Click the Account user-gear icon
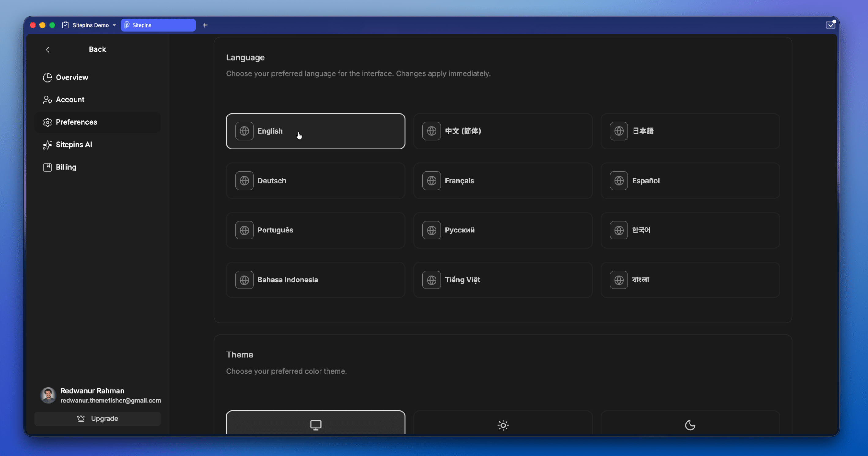The image size is (868, 456). (x=47, y=100)
